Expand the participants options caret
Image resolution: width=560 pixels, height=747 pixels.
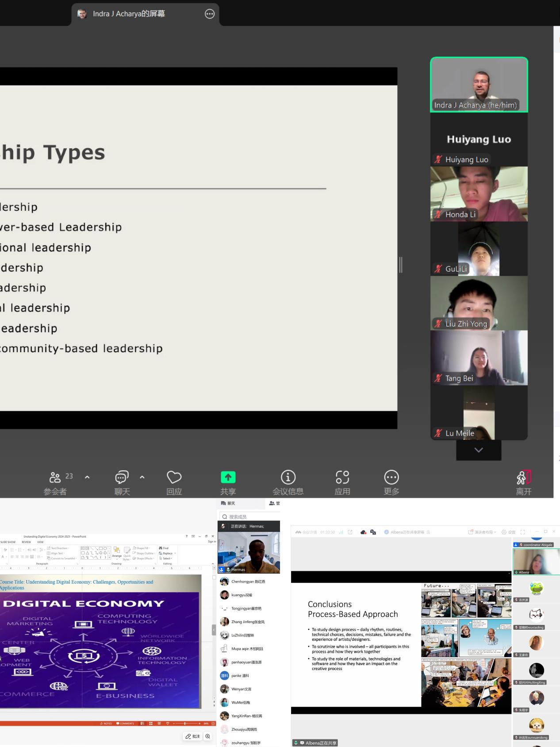click(87, 477)
